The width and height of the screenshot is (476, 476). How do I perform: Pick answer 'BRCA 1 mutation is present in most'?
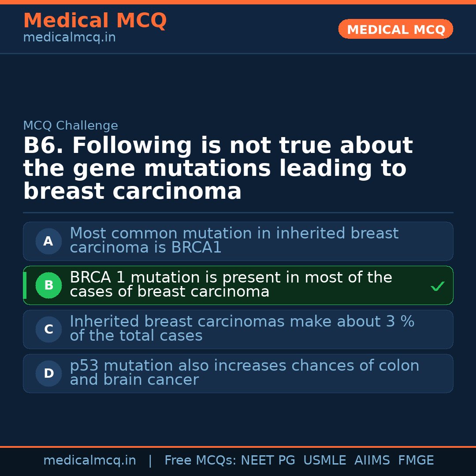click(231, 285)
